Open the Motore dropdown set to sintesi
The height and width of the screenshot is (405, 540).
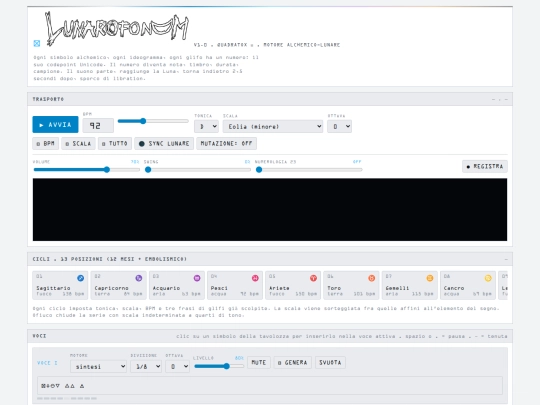coord(98,366)
